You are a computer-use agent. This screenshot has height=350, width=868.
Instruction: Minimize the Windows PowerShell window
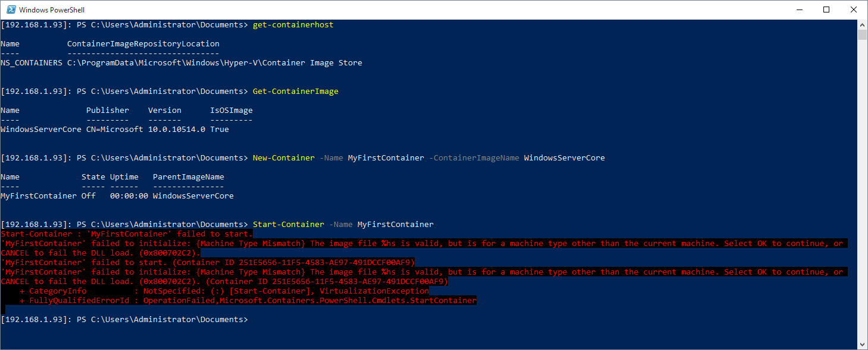point(798,10)
